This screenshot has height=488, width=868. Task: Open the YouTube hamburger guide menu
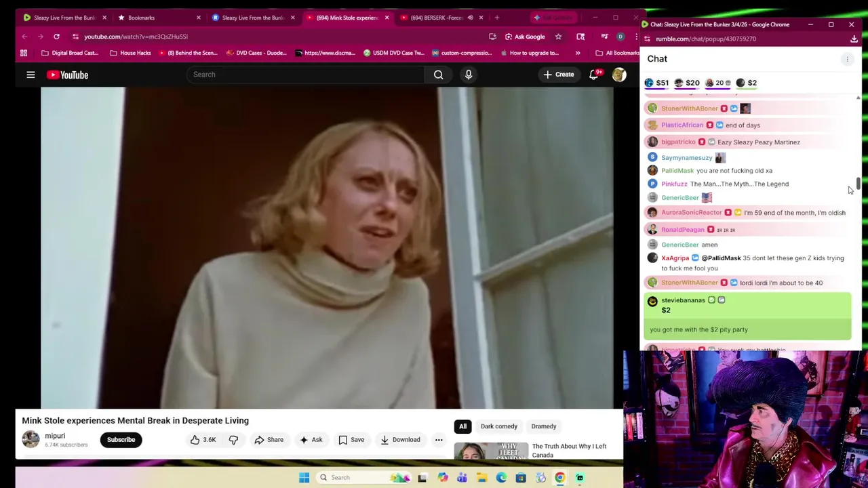[x=31, y=75]
